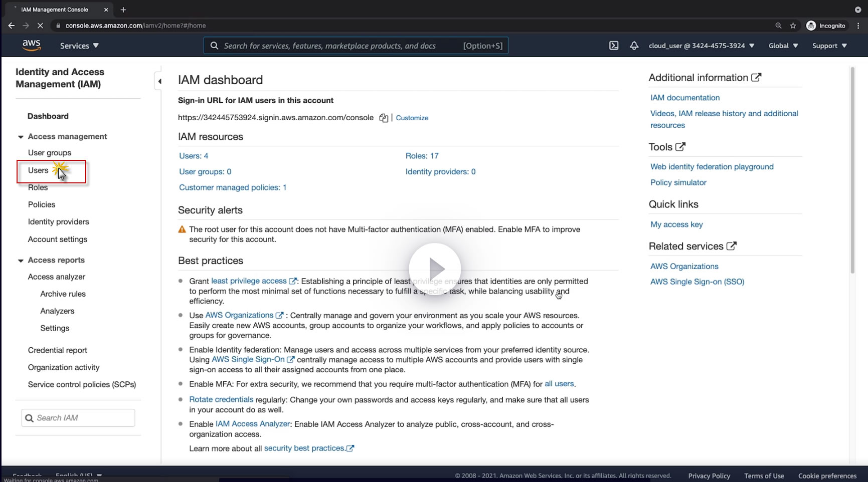This screenshot has height=482, width=868.
Task: Open AWS CloudShell terminal icon
Action: click(614, 46)
